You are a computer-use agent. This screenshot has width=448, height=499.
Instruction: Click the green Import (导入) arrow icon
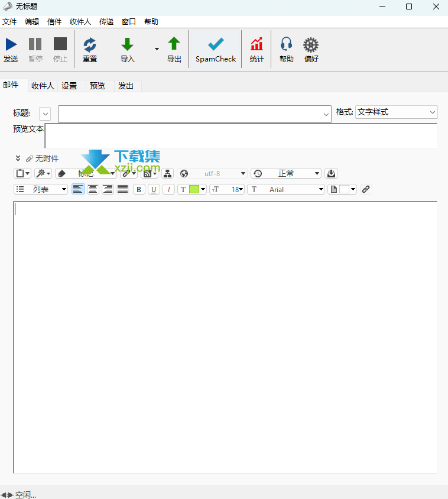(x=127, y=44)
